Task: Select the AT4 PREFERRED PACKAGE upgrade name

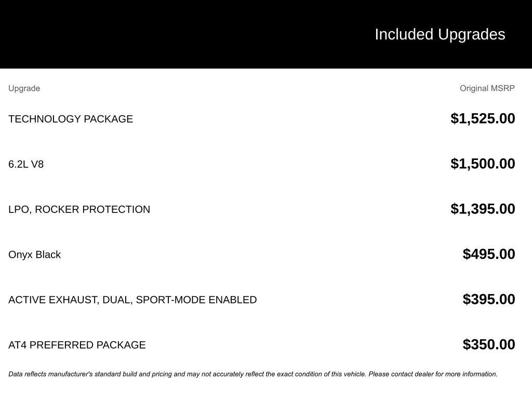Action: 77,345
